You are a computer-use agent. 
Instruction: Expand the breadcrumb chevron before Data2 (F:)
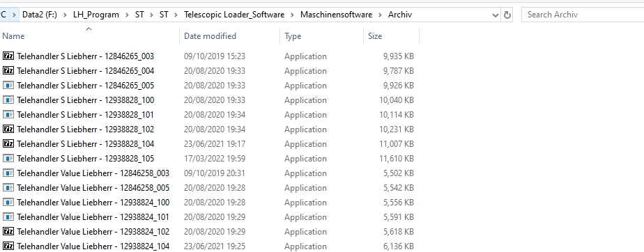14,15
